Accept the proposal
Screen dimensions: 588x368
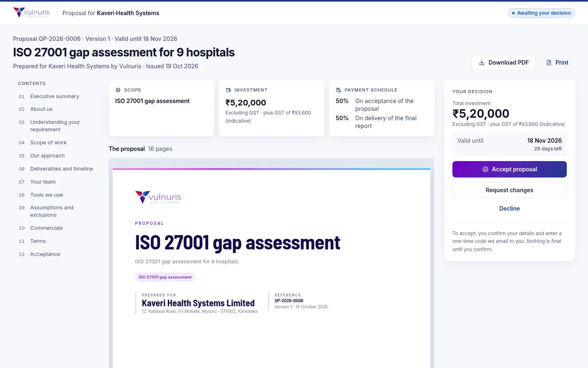coord(510,169)
